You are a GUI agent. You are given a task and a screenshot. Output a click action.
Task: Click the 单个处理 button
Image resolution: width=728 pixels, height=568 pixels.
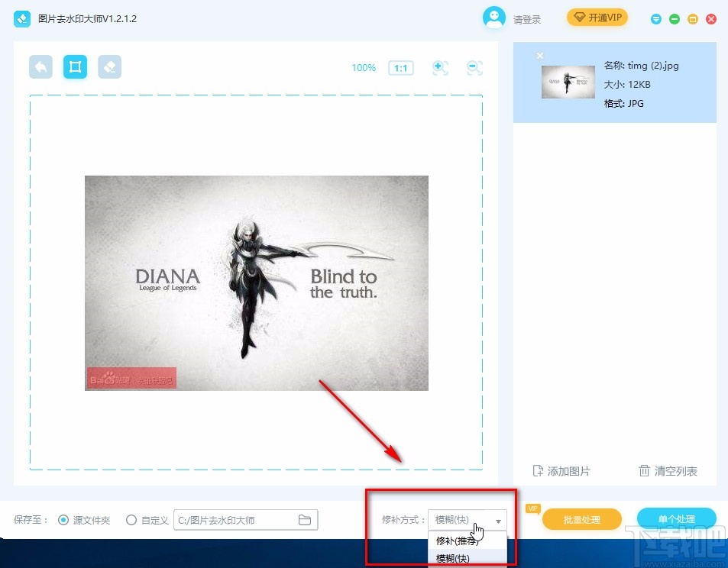click(x=677, y=519)
